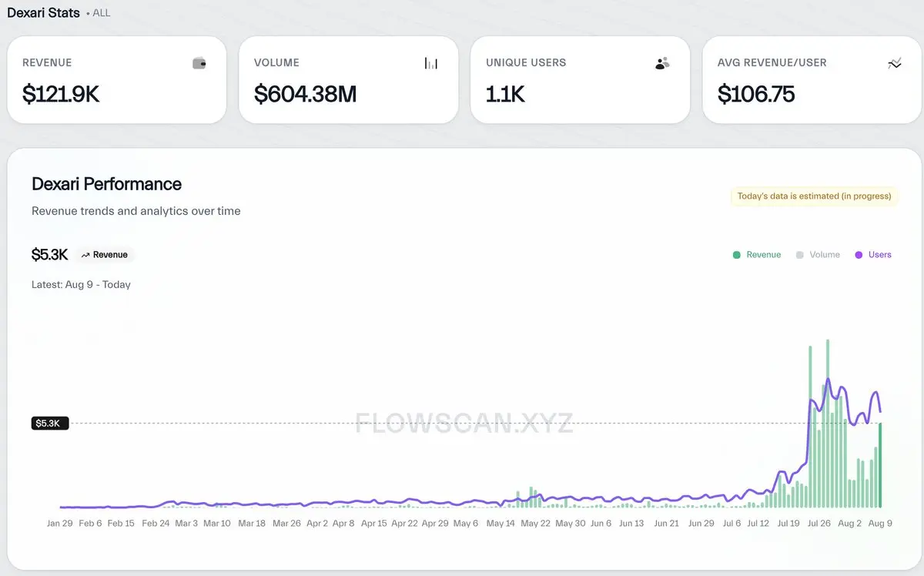The width and height of the screenshot is (924, 576).
Task: Click the wallet icon in Revenue card
Action: 199,63
